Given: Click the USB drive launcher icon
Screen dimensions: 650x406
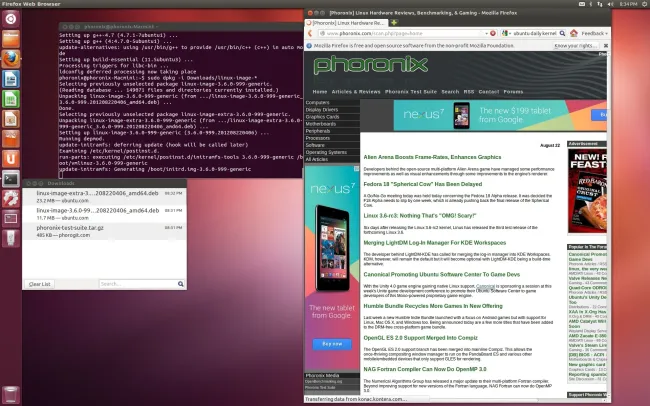Looking at the screenshot, I should point(11,238).
